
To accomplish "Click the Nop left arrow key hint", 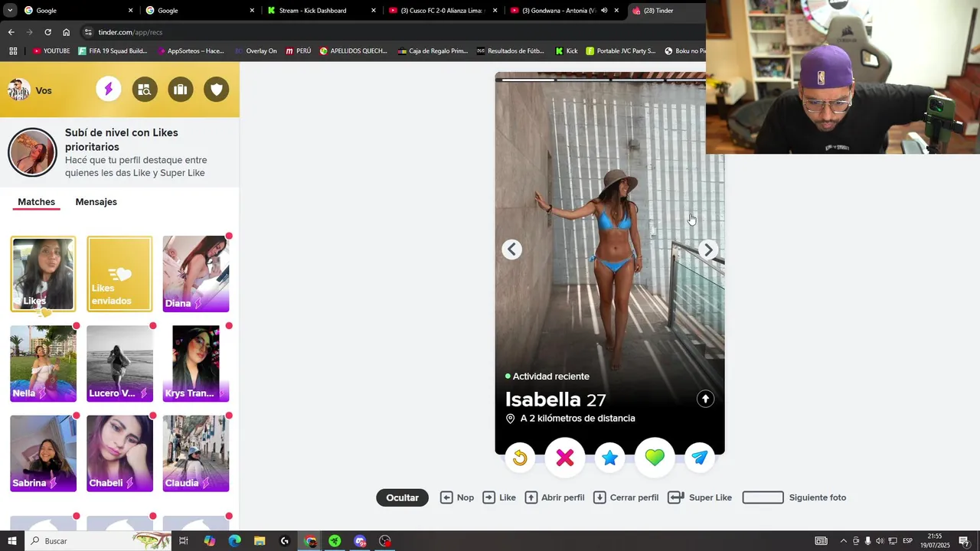I will point(457,497).
